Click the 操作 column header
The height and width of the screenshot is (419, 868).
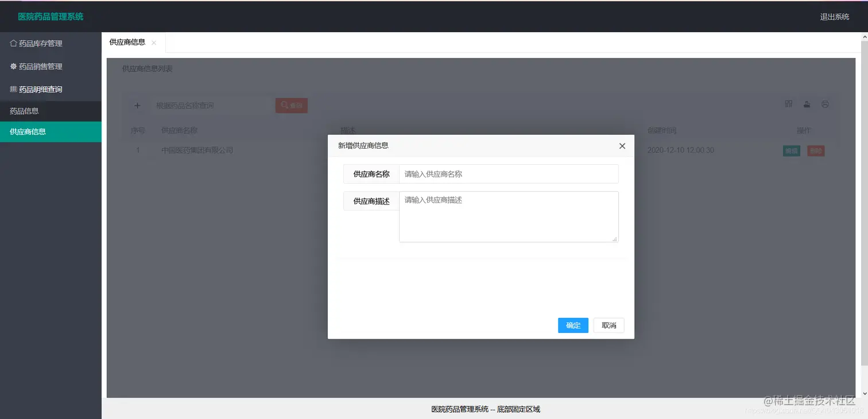804,130
